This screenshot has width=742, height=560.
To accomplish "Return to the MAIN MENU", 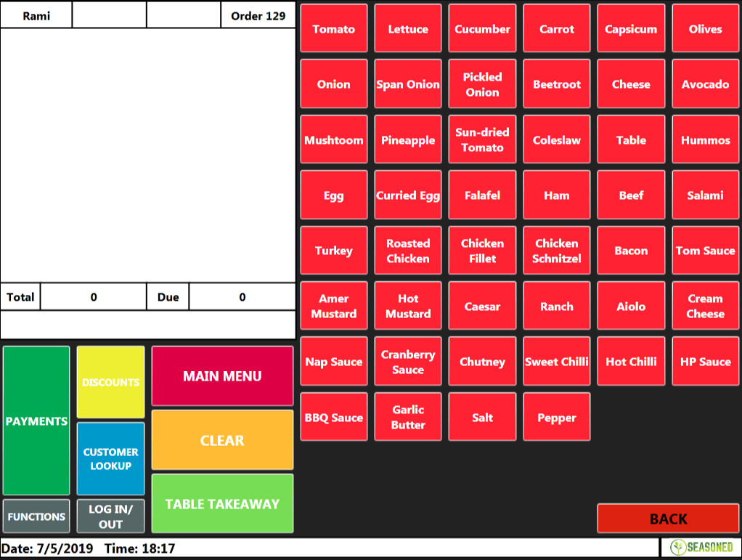I will coord(222,376).
